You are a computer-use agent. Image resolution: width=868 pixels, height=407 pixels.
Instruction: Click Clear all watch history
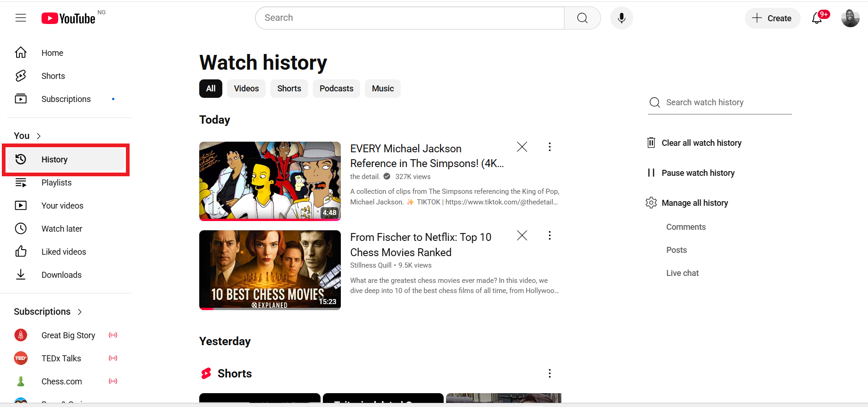(x=695, y=143)
